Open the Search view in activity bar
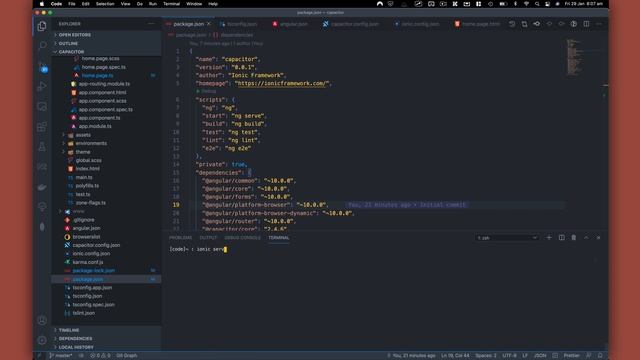 [x=42, y=45]
